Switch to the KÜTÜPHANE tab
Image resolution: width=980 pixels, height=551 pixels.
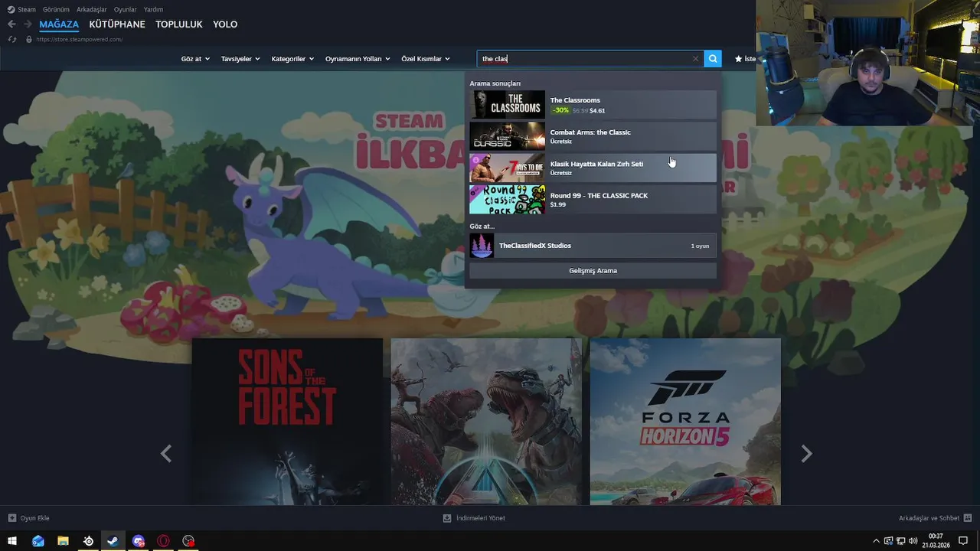pos(117,24)
